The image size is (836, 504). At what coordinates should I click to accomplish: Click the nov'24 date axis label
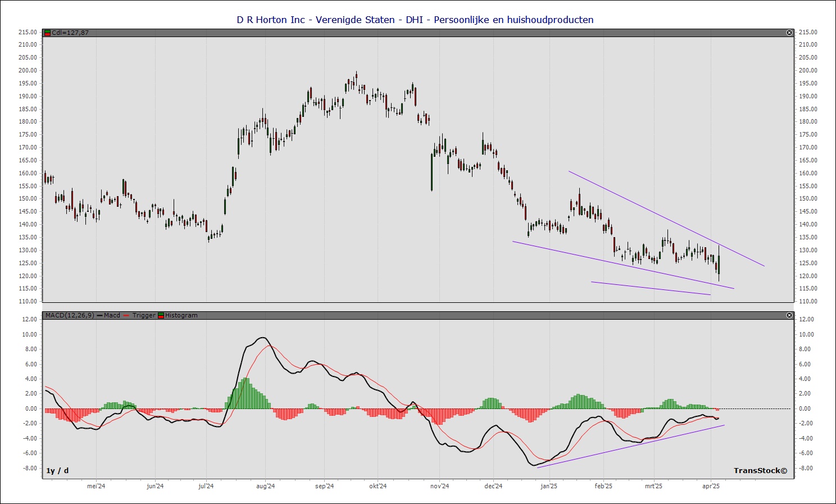tap(439, 486)
